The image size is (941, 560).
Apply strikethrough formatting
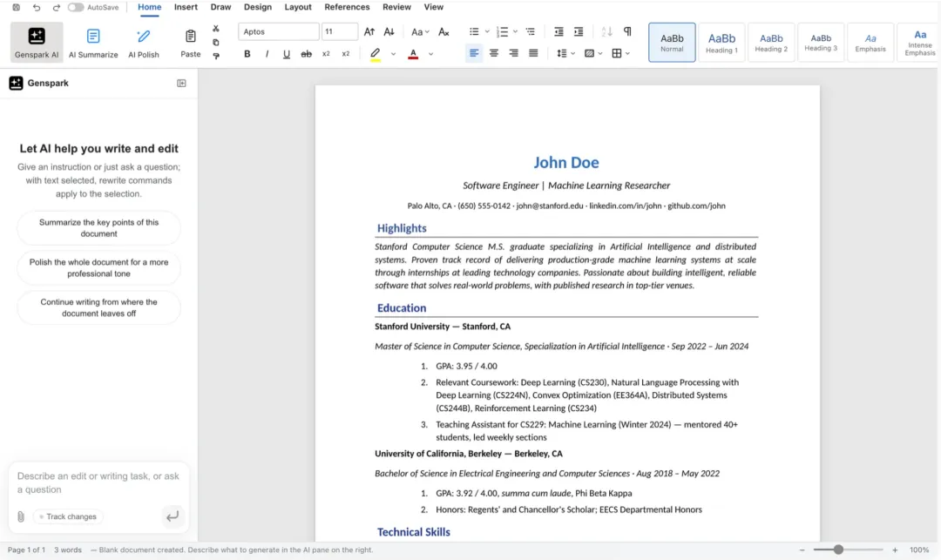click(x=306, y=54)
